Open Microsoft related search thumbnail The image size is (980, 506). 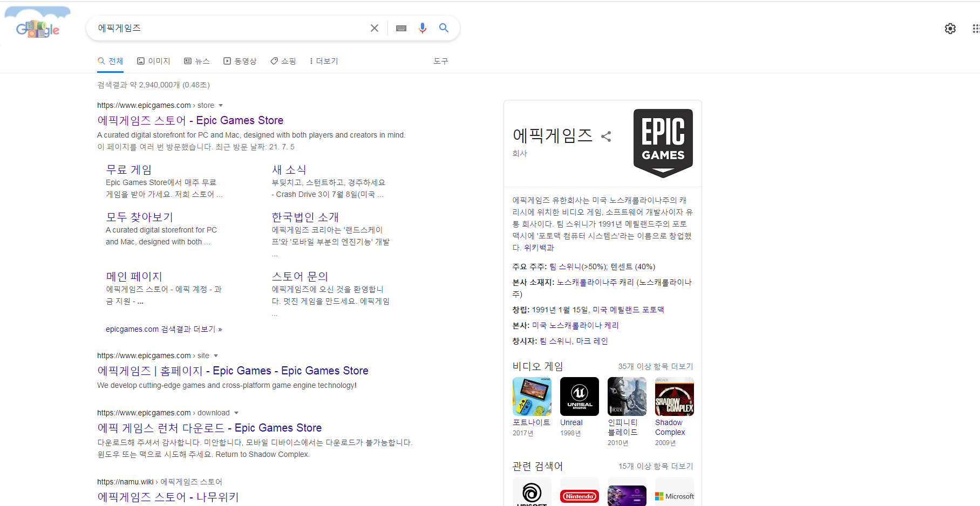tap(675, 492)
